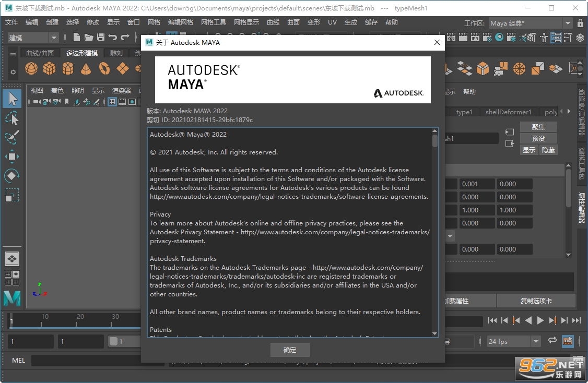The image size is (588, 383).
Task: Activate the Lasso select tool
Action: click(12, 118)
